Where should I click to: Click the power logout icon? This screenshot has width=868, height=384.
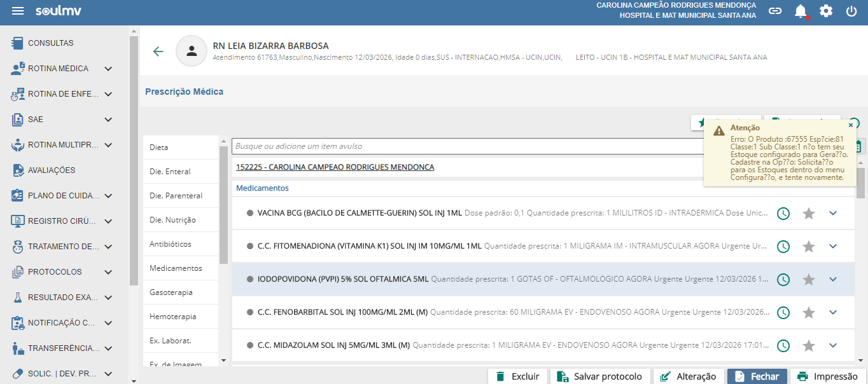851,11
